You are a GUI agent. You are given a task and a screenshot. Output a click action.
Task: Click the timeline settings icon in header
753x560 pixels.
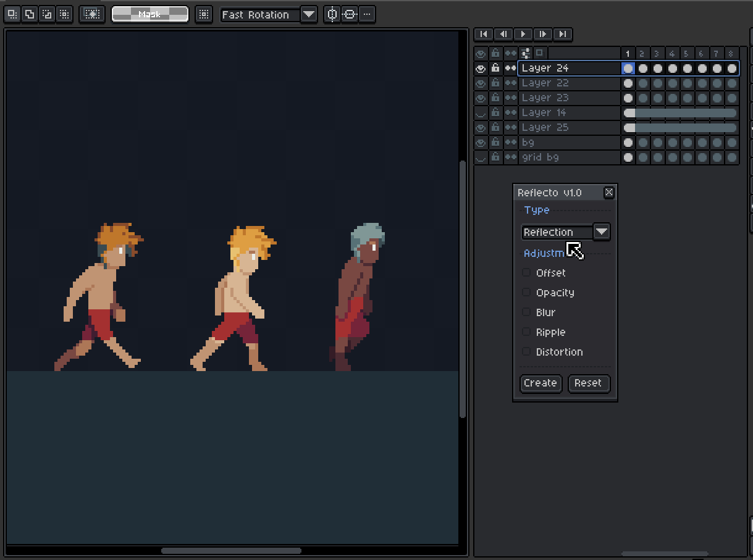[x=526, y=53]
